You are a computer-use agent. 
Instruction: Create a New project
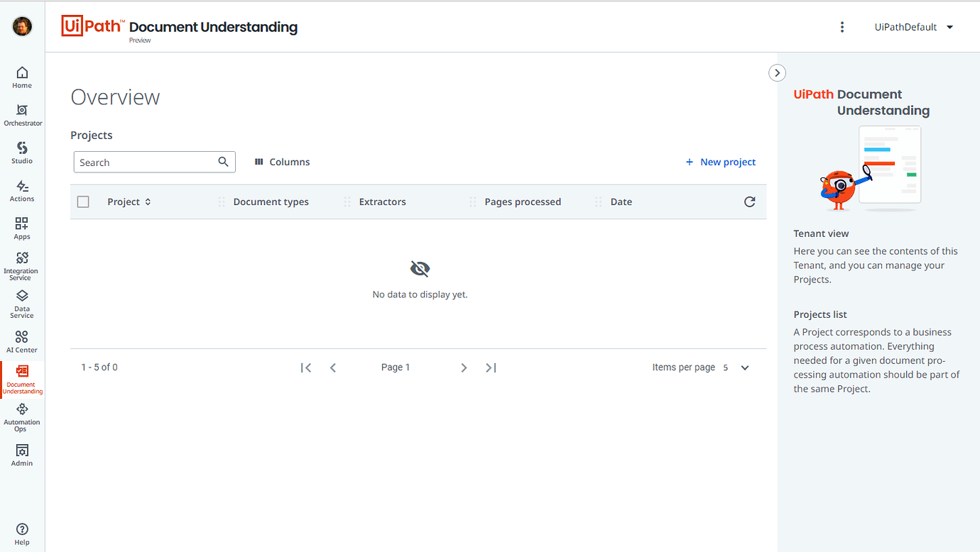[x=720, y=162]
